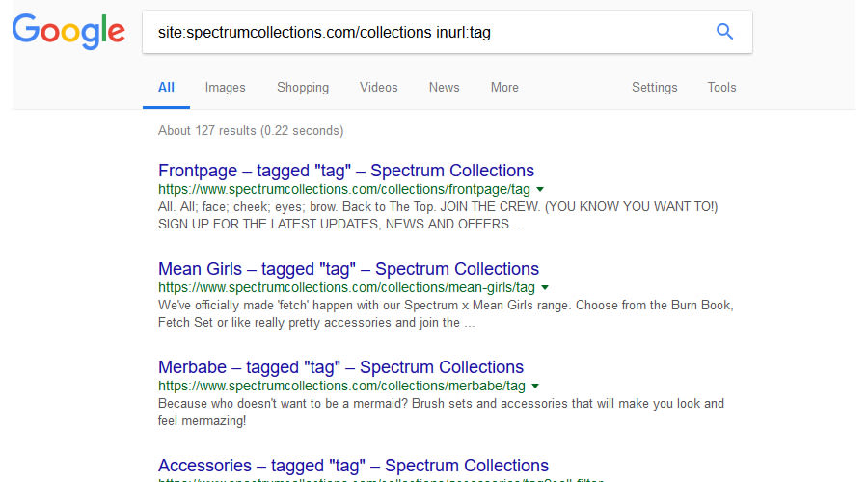Image resolution: width=868 pixels, height=482 pixels.
Task: Open the Videos tab
Action: tap(379, 88)
